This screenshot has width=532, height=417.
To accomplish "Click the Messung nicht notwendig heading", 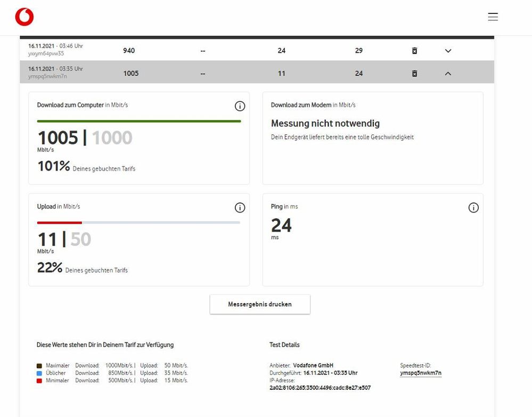I will coord(325,123).
